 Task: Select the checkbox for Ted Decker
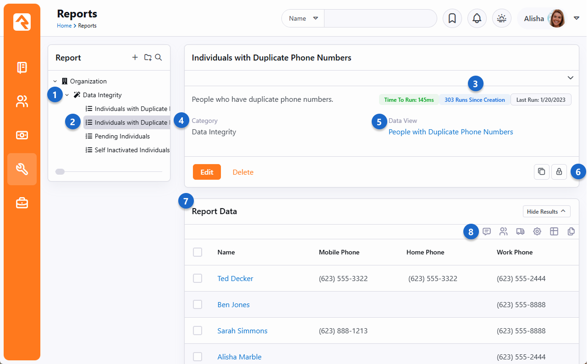198,278
